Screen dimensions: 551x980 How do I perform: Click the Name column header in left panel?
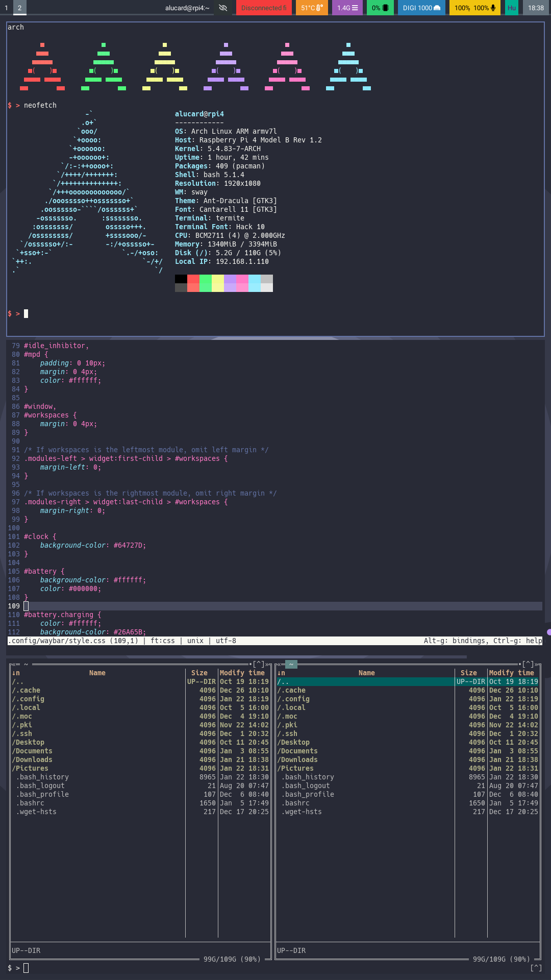point(97,673)
